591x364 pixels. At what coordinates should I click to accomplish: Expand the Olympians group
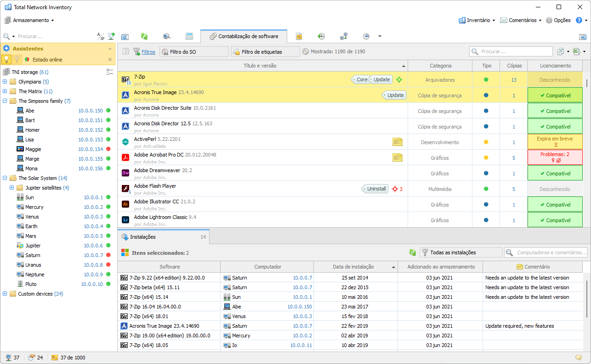click(x=5, y=82)
